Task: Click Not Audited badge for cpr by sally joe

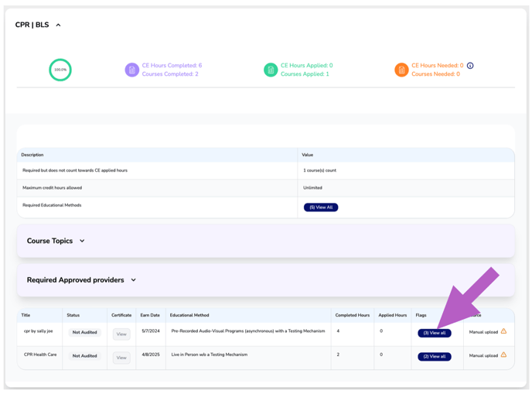Action: [85, 332]
